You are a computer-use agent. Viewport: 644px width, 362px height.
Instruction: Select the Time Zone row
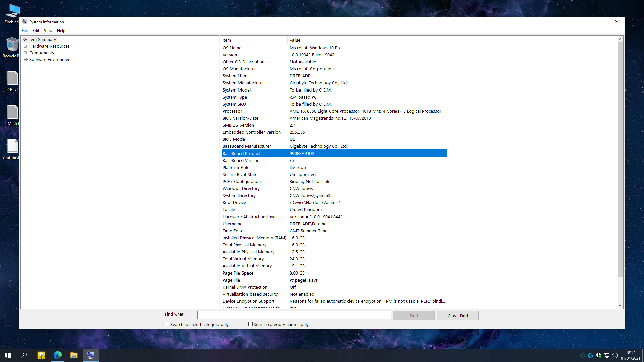pyautogui.click(x=334, y=231)
